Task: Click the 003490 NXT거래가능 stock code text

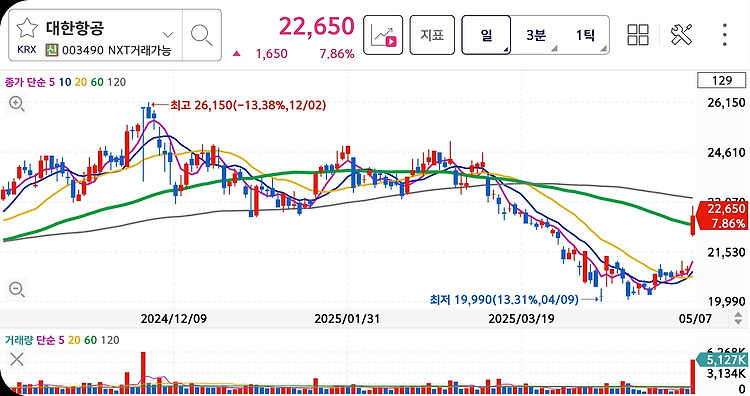Action: tap(117, 50)
